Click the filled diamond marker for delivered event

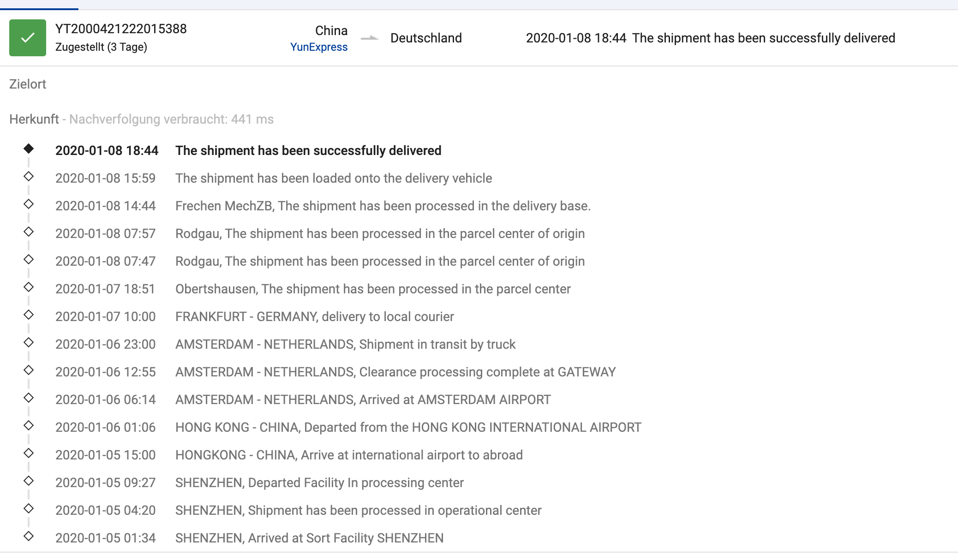(29, 149)
